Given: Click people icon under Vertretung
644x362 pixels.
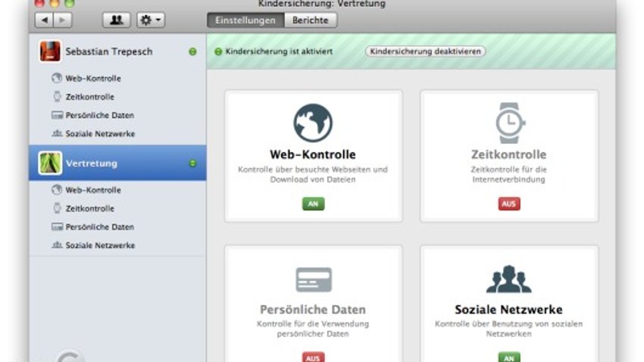Looking at the screenshot, I should click(x=57, y=245).
